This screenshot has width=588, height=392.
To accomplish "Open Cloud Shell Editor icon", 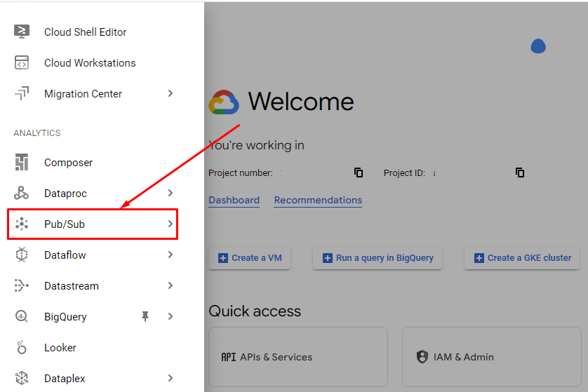I will (x=21, y=32).
